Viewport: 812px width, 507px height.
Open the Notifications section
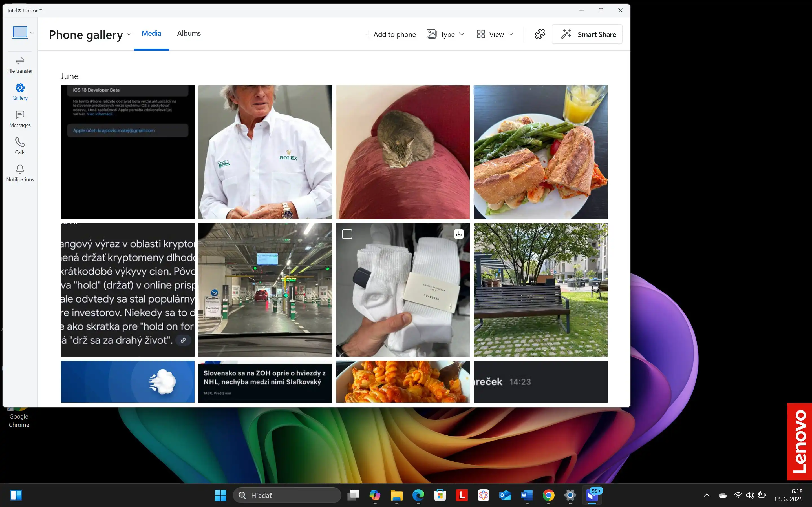tap(20, 173)
